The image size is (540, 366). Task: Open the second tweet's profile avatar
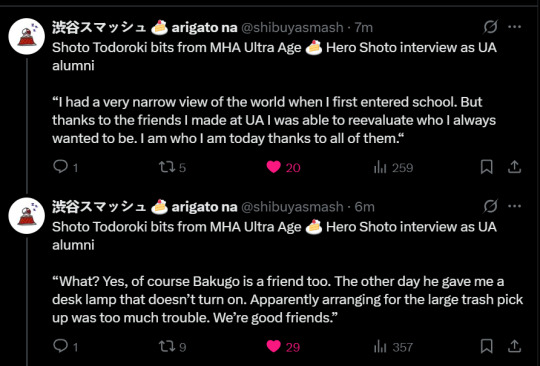point(27,216)
